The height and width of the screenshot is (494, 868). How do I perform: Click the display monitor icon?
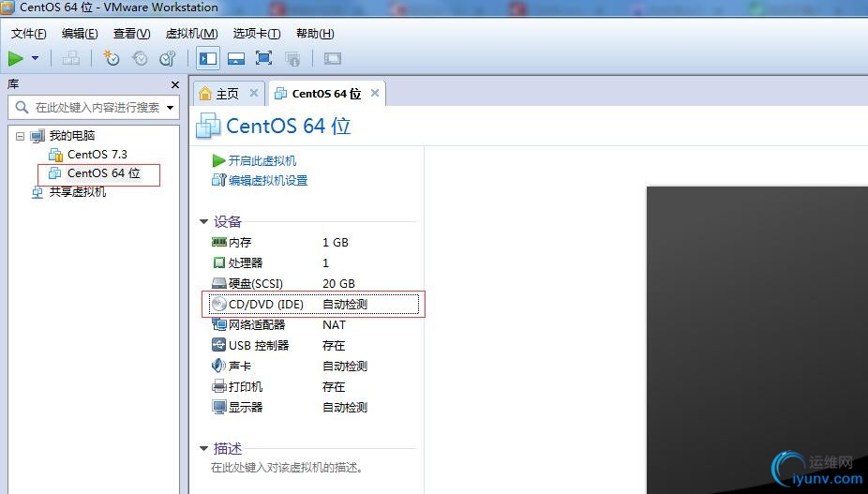[x=219, y=408]
